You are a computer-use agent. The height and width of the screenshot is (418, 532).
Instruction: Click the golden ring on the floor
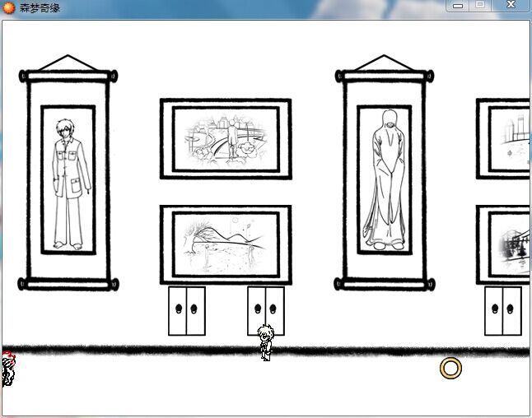coord(450,368)
